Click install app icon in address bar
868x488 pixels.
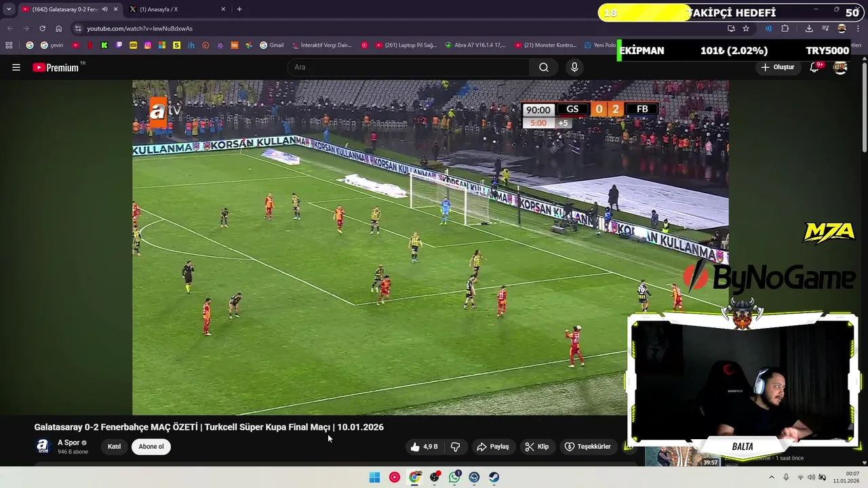731,28
